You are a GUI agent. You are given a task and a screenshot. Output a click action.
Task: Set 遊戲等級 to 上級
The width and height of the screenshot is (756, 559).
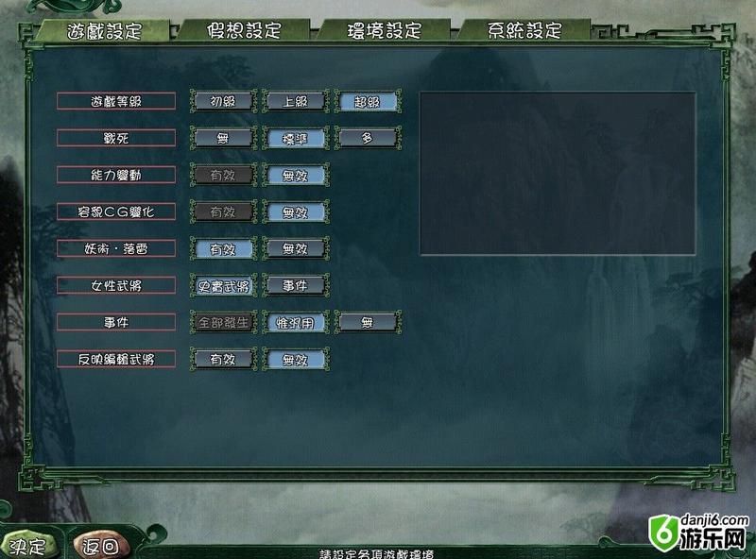(295, 101)
